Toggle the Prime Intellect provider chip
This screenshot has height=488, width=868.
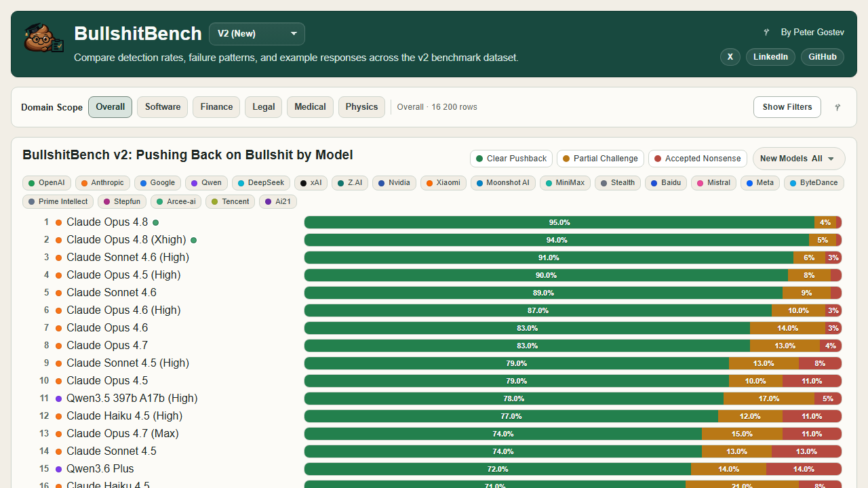58,201
